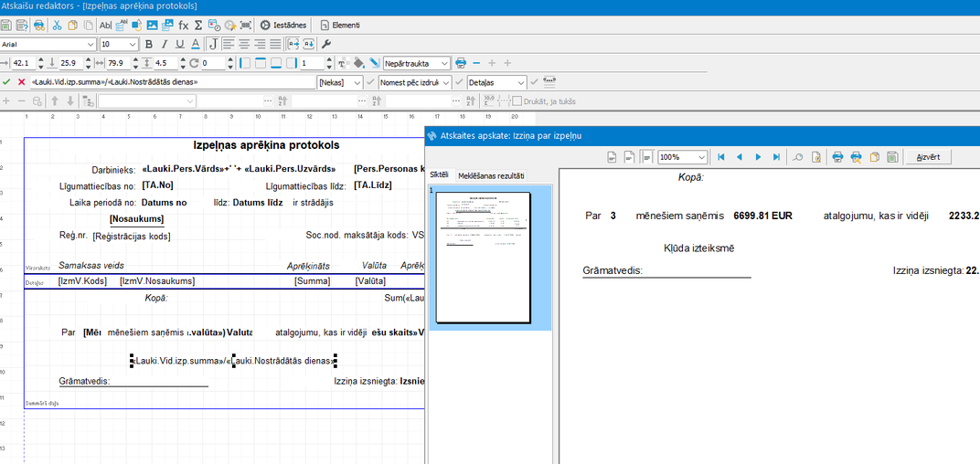This screenshot has height=464, width=980.
Task: Click the print icon in preview toolbar
Action: coord(837,157)
